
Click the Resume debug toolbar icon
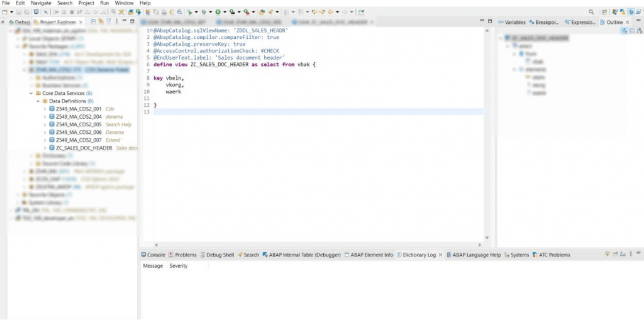point(56,12)
